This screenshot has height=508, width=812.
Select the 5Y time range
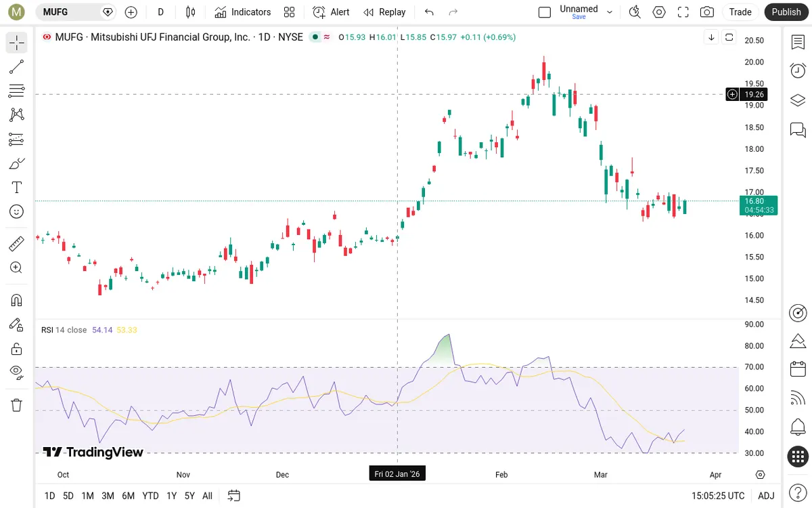pos(189,496)
